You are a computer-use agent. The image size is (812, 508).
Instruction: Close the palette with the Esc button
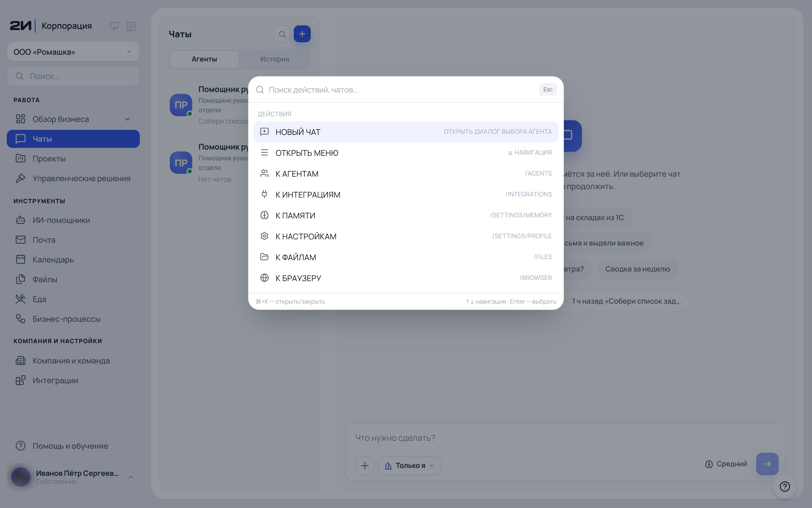[548, 89]
